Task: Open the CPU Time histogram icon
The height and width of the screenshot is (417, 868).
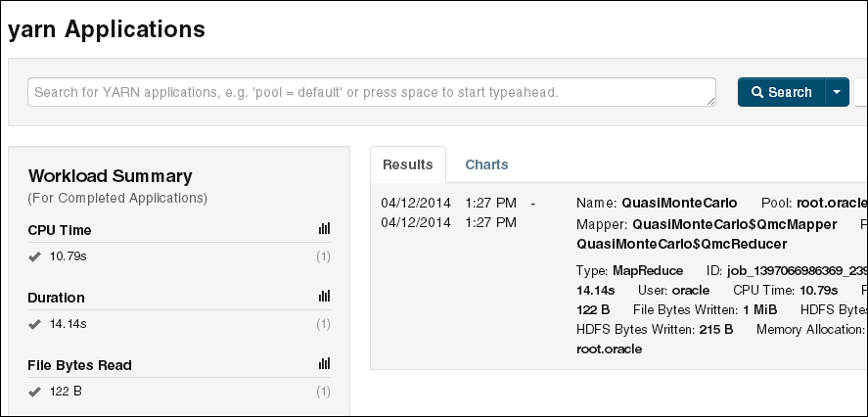Action: [x=324, y=229]
